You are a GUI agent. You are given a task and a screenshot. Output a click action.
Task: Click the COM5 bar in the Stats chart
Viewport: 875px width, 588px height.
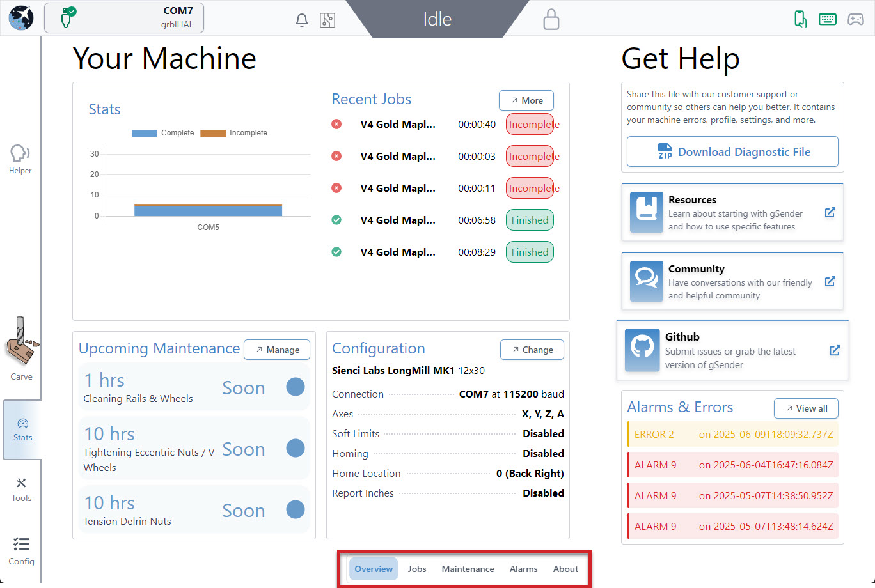click(208, 210)
